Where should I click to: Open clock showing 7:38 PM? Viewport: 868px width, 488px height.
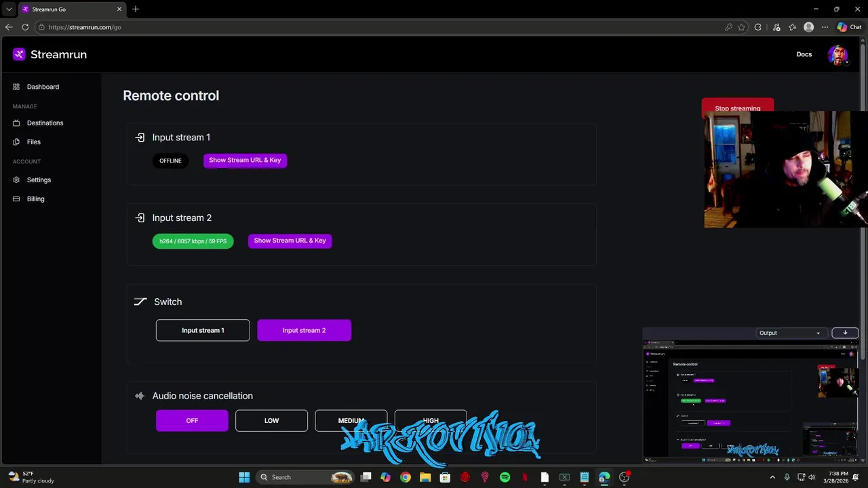click(x=837, y=477)
